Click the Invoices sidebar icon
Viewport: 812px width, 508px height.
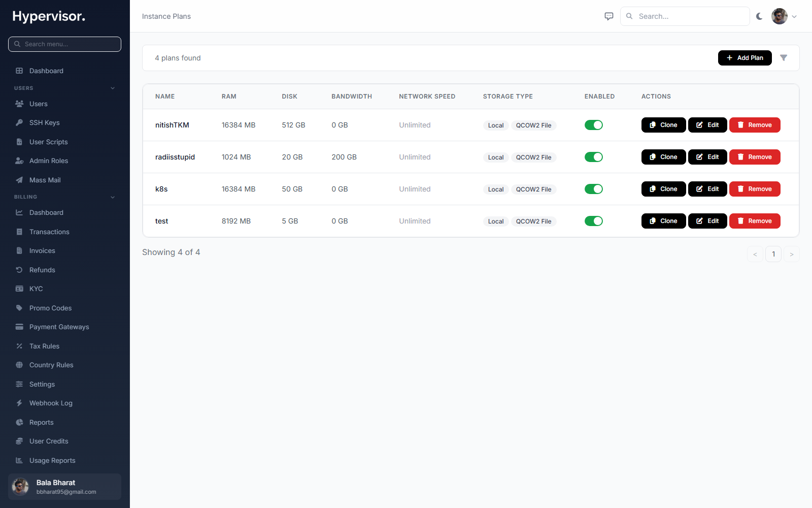pyautogui.click(x=19, y=250)
